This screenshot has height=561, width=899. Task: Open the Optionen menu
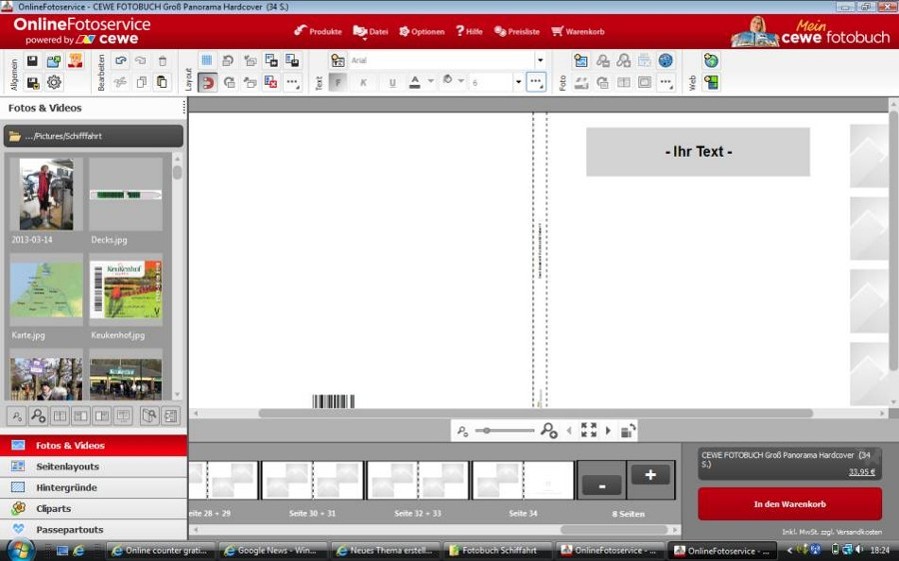(422, 32)
